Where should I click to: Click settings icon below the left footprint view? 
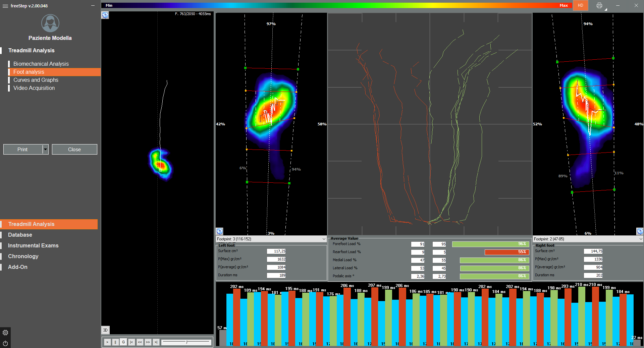(x=220, y=231)
